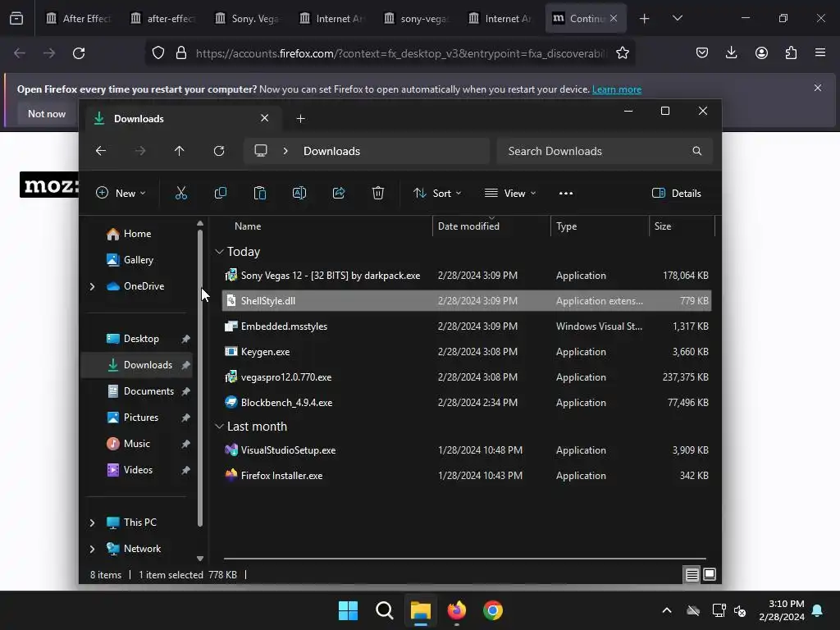This screenshot has height=630, width=840.
Task: Open the Firefox hamburger application menu
Action: [x=820, y=53]
